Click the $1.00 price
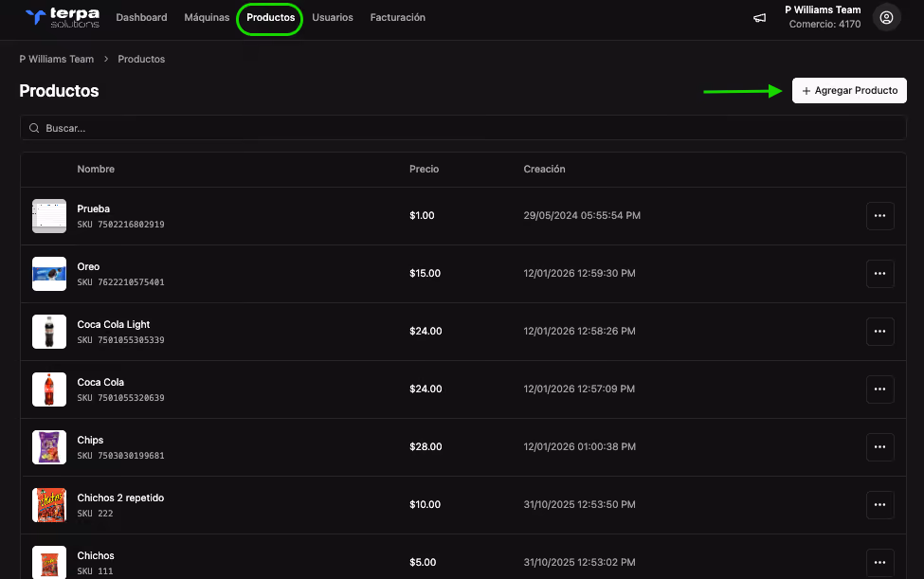Image resolution: width=924 pixels, height=579 pixels. coord(422,215)
